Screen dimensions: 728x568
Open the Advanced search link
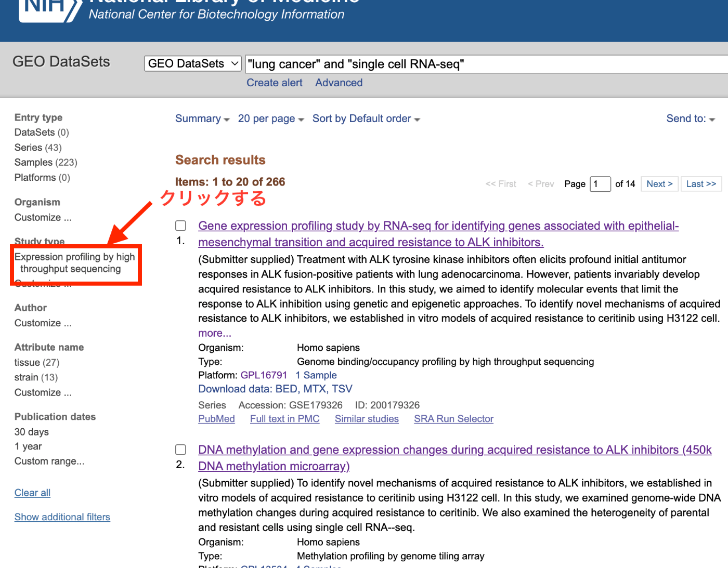(339, 83)
